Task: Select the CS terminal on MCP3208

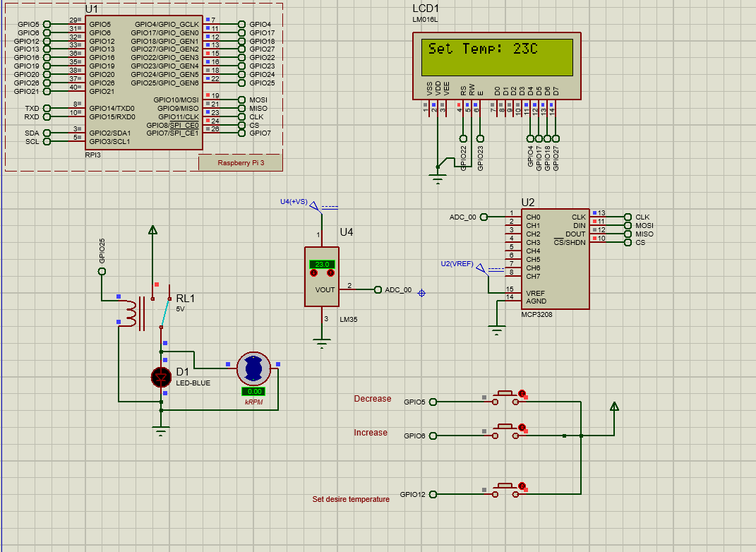Action: tap(628, 243)
